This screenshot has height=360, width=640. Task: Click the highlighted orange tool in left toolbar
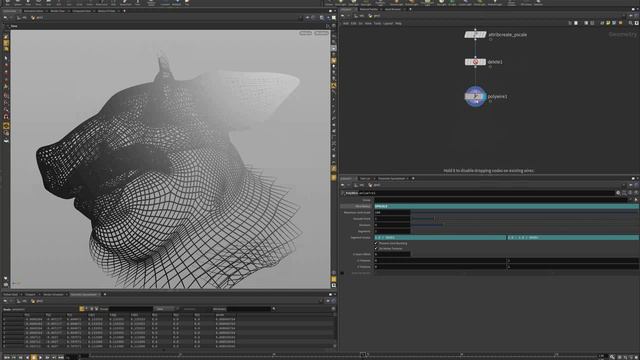[x=6, y=126]
